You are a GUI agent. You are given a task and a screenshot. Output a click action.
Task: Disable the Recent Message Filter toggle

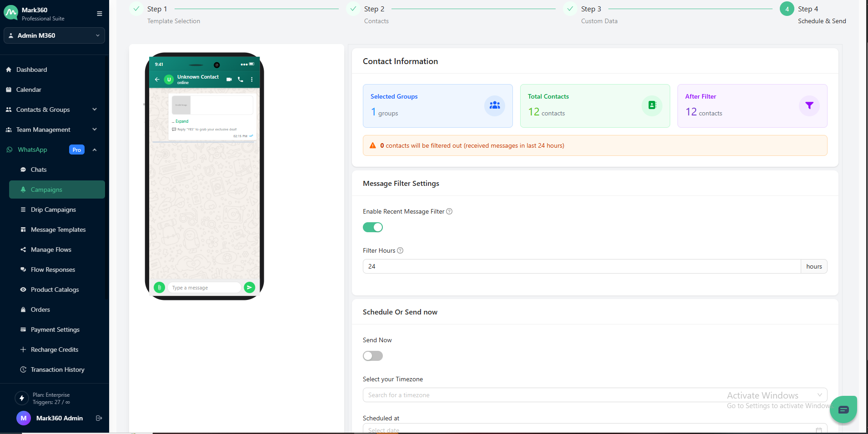coord(373,227)
